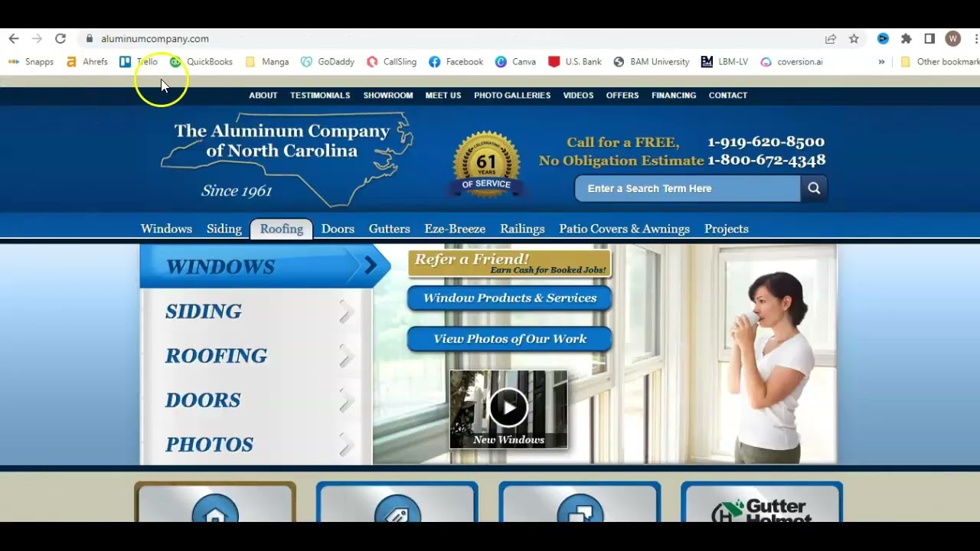Toggle the browser side panel icon
This screenshot has width=980, height=551.
(929, 38)
